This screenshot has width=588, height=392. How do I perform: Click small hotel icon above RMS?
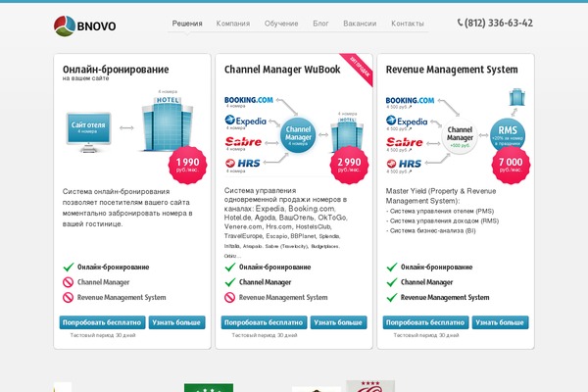pos(517,97)
